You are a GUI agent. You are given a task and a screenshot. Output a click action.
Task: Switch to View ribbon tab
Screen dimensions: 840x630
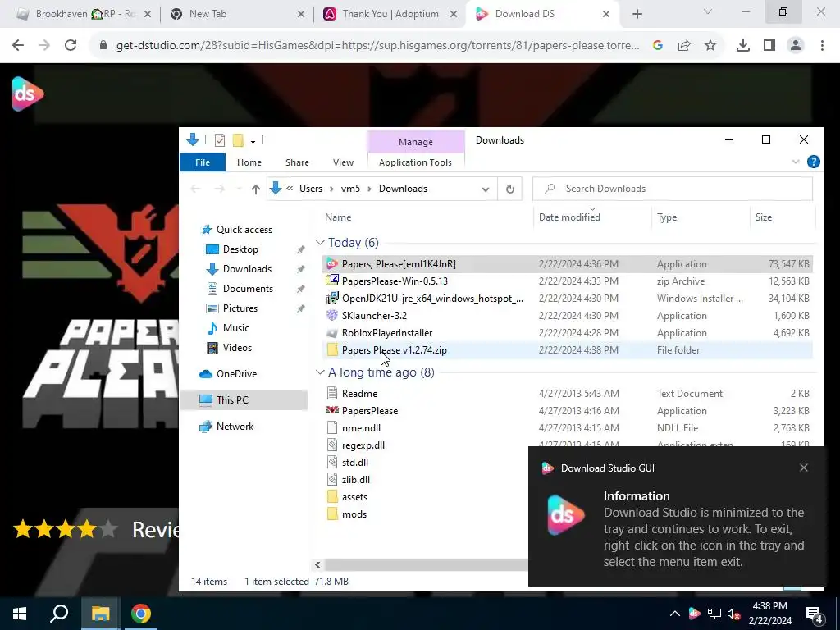click(x=343, y=162)
